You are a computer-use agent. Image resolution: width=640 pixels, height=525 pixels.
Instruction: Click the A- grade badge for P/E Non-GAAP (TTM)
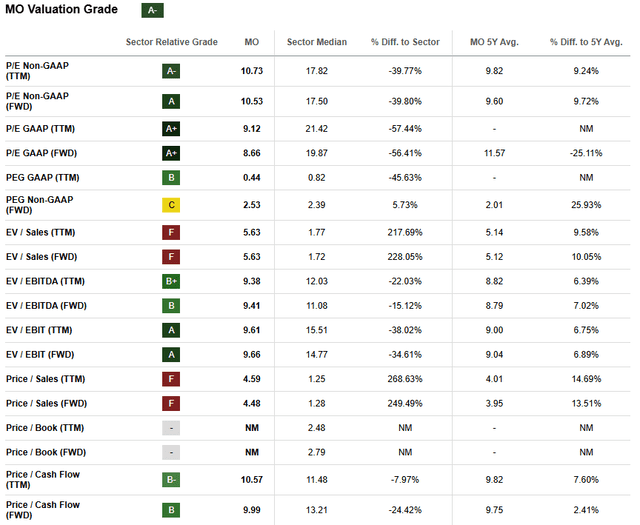click(x=172, y=71)
